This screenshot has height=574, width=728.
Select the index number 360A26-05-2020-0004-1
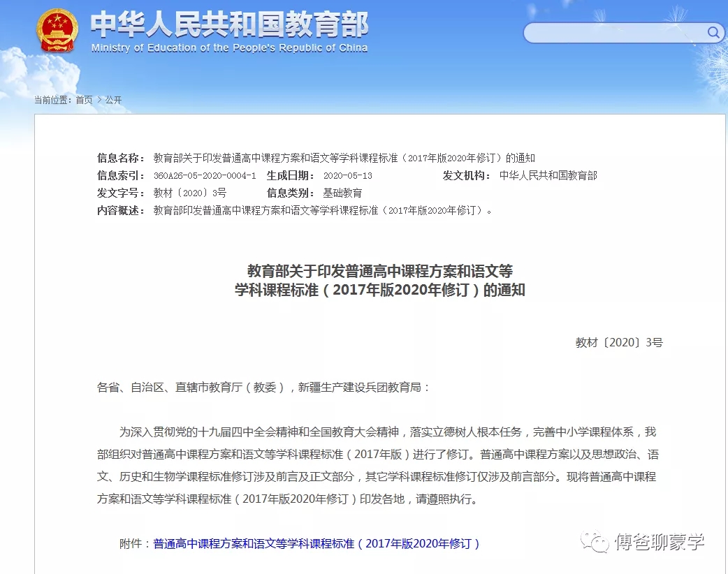205,176
